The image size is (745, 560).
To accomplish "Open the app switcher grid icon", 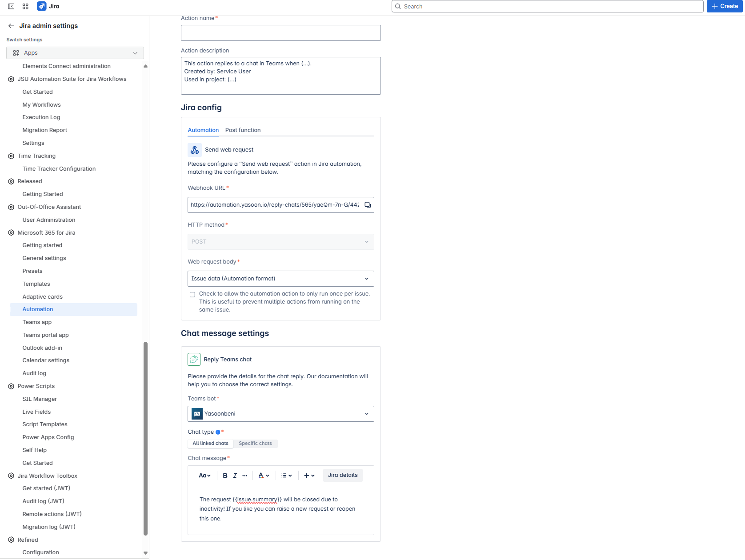I will 25,6.
